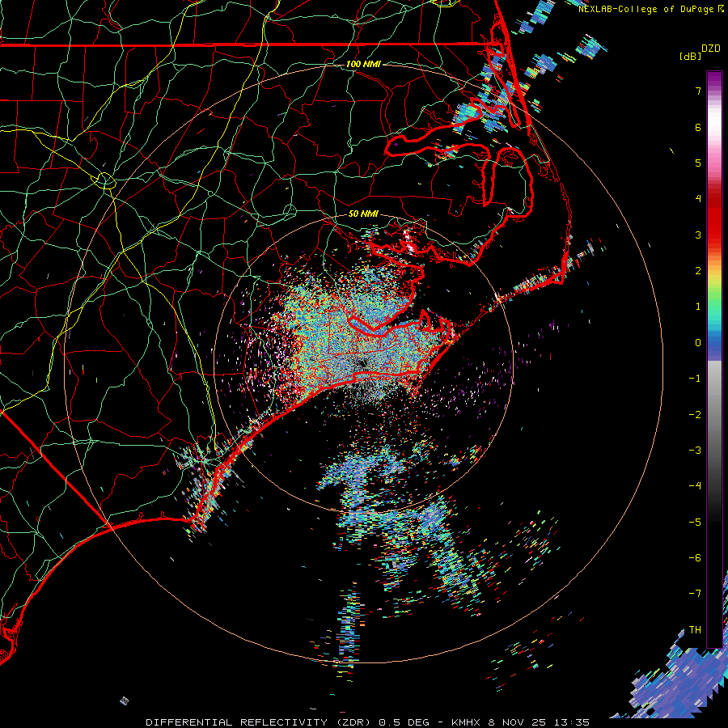Click the -4 value on color scale

coord(695,486)
